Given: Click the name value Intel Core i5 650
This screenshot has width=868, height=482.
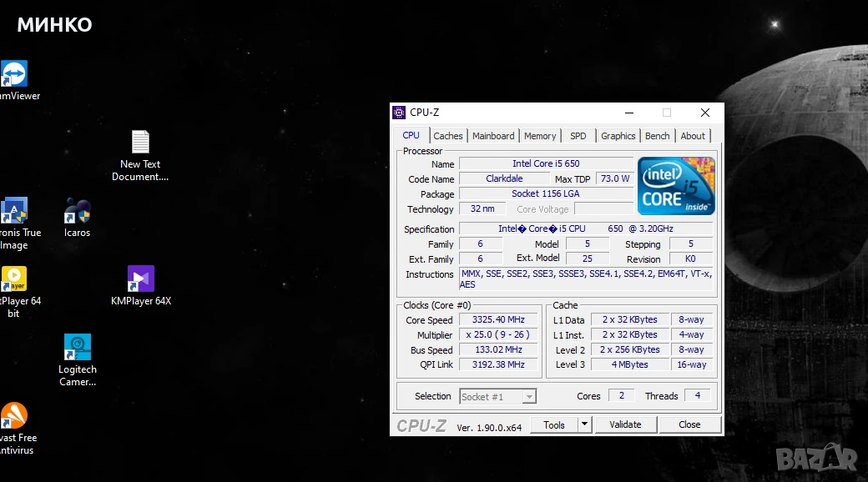Looking at the screenshot, I should 547,163.
